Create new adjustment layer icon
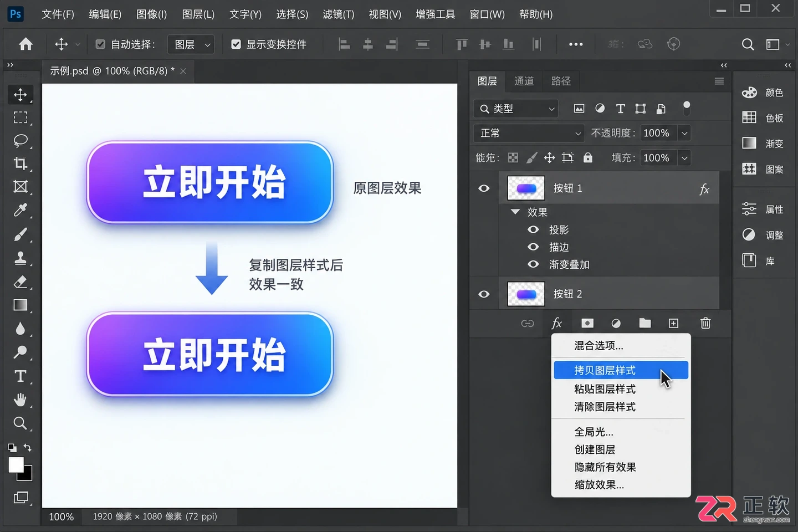This screenshot has height=532, width=798. coord(616,323)
